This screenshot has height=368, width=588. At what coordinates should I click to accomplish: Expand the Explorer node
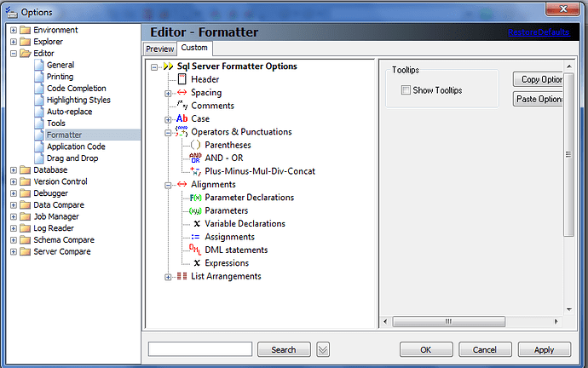(14, 42)
